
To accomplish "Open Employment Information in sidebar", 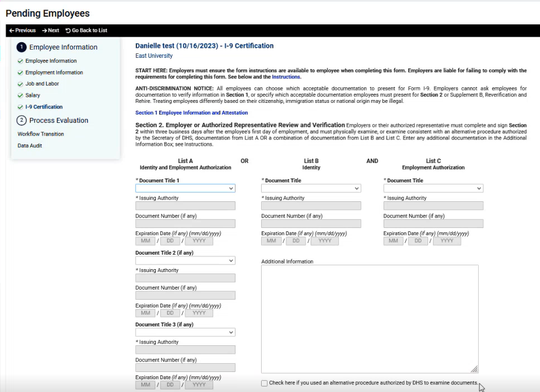I will (x=54, y=73).
